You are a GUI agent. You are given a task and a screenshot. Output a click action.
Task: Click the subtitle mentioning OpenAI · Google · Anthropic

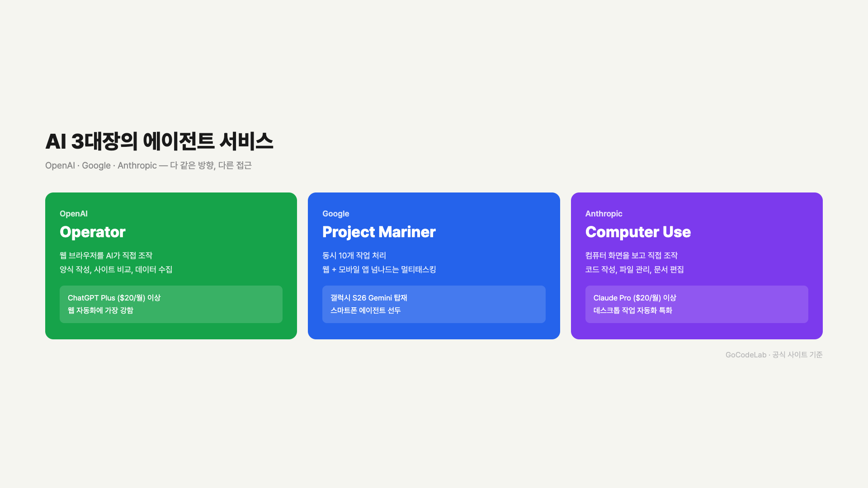[x=149, y=165]
